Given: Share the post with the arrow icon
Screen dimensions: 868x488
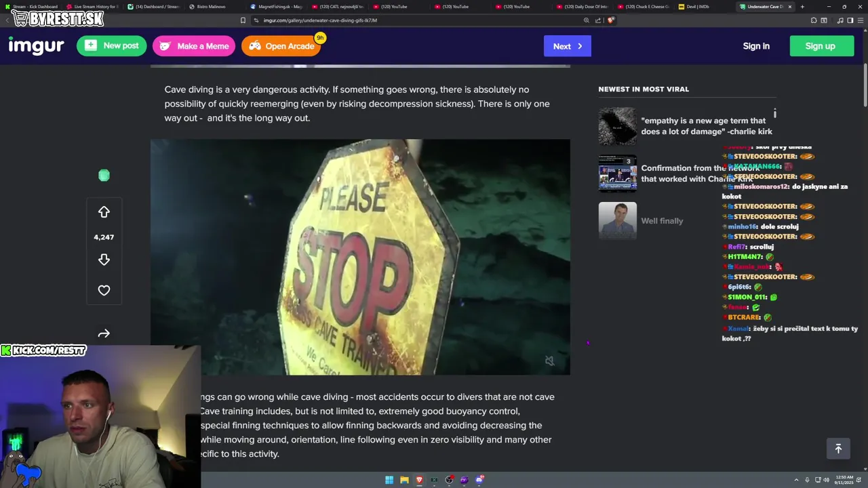Looking at the screenshot, I should tap(104, 333).
